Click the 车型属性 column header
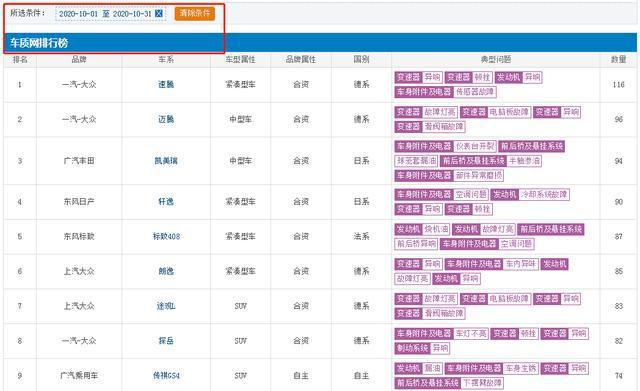Image resolution: width=640 pixels, height=391 pixels. pos(240,60)
